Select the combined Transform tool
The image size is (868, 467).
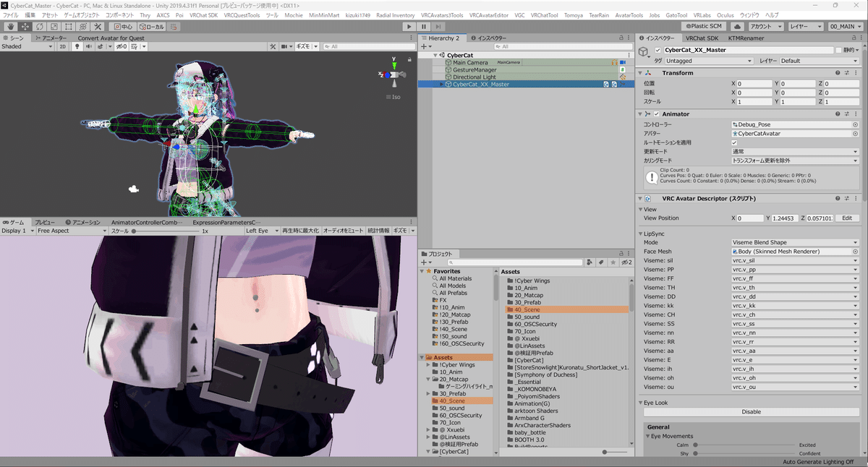click(x=82, y=26)
